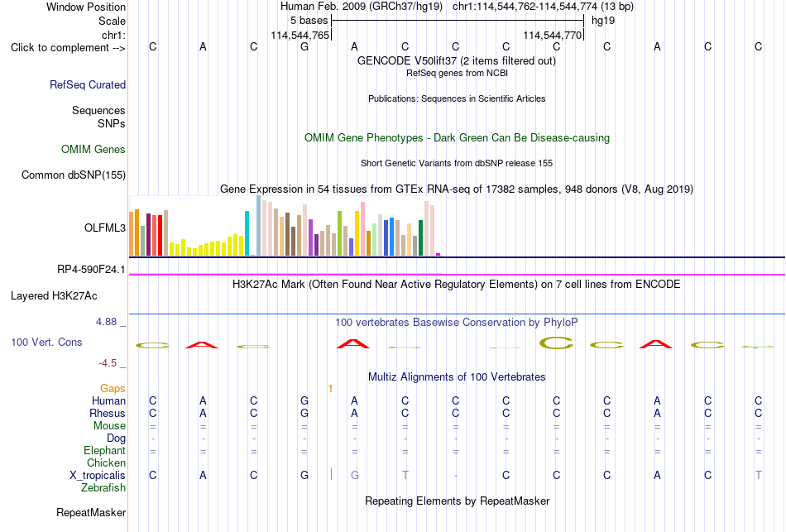The image size is (786, 532).
Task: Click the Mouse species label
Action: click(x=109, y=426)
